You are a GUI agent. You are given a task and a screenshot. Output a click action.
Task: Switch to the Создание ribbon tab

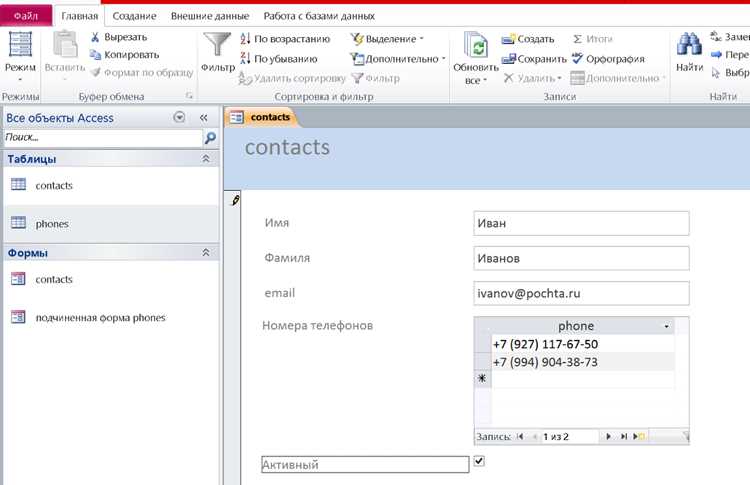tap(134, 16)
